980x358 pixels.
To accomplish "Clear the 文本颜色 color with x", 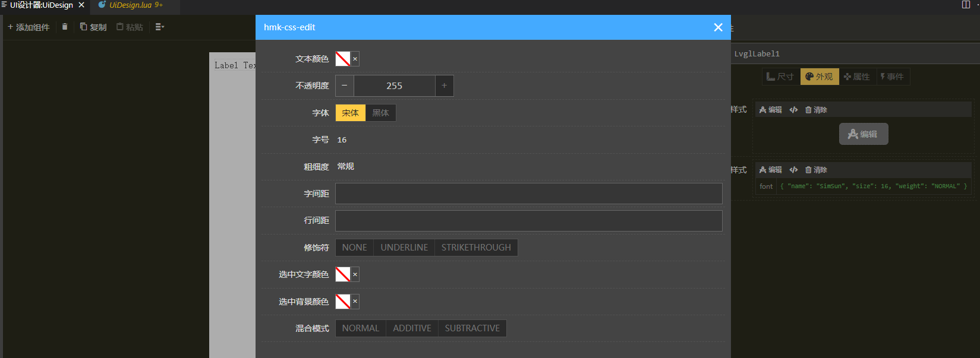I will 355,59.
